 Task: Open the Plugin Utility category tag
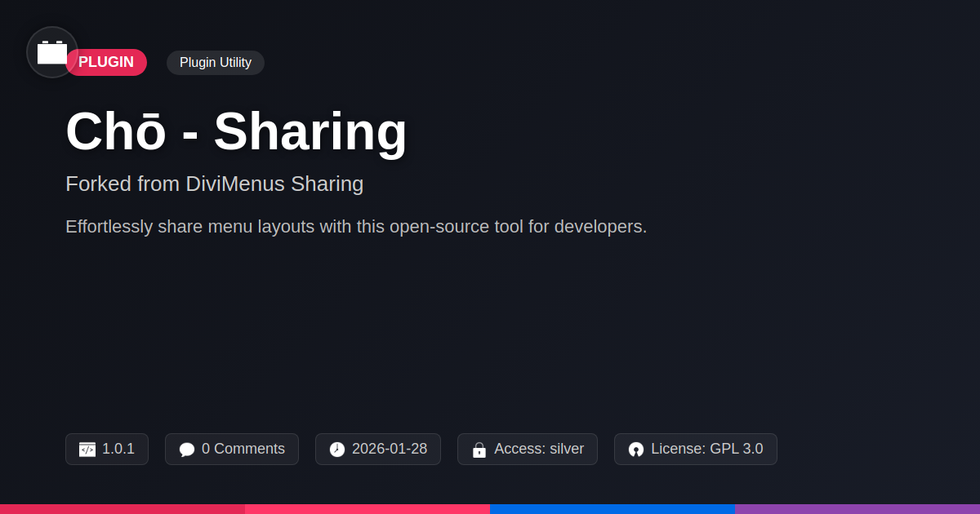coord(216,63)
